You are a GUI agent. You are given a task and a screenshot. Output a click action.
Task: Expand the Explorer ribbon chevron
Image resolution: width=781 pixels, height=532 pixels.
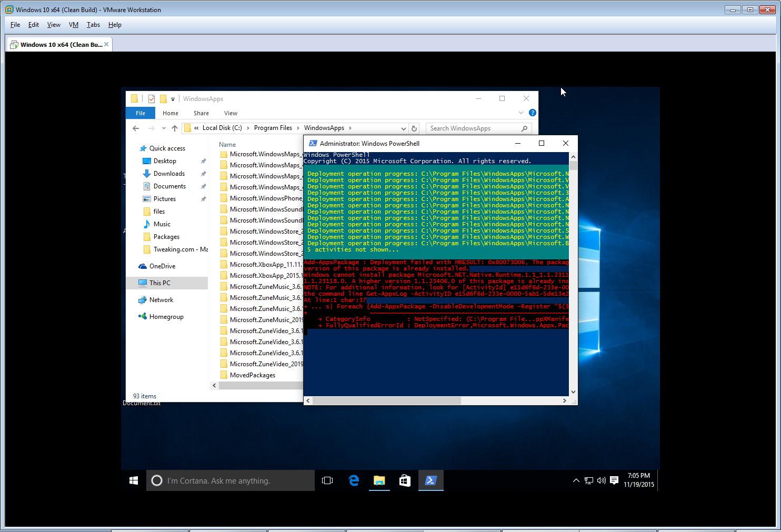[x=521, y=113]
